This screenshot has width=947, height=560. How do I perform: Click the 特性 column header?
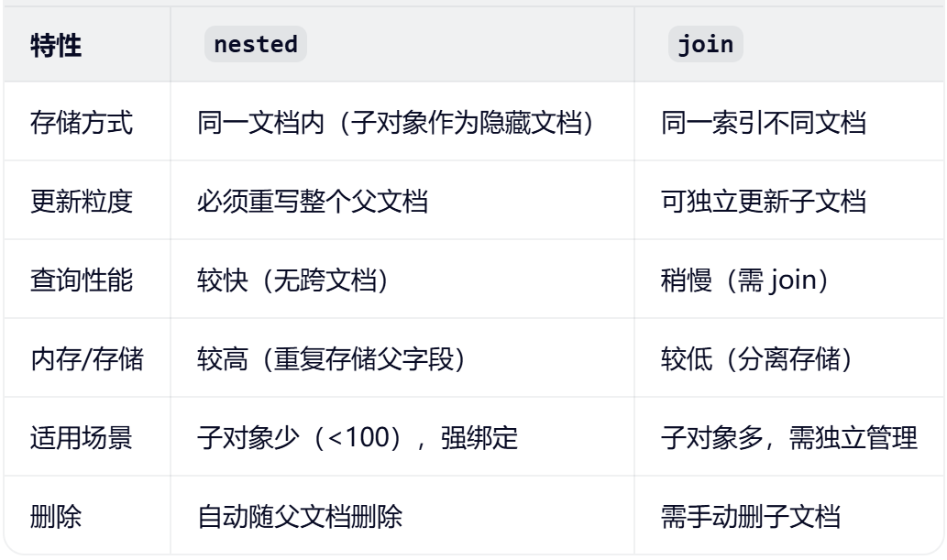57,45
